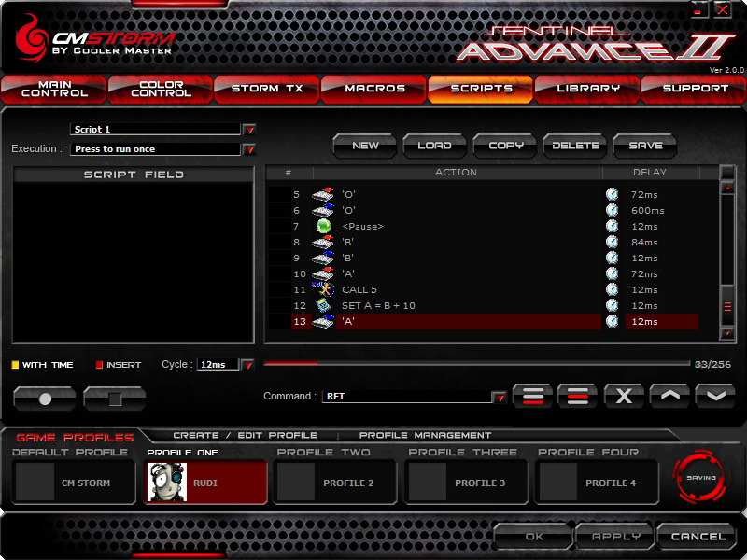The image size is (747, 560).
Task: Open the Support tab
Action: pos(694,89)
